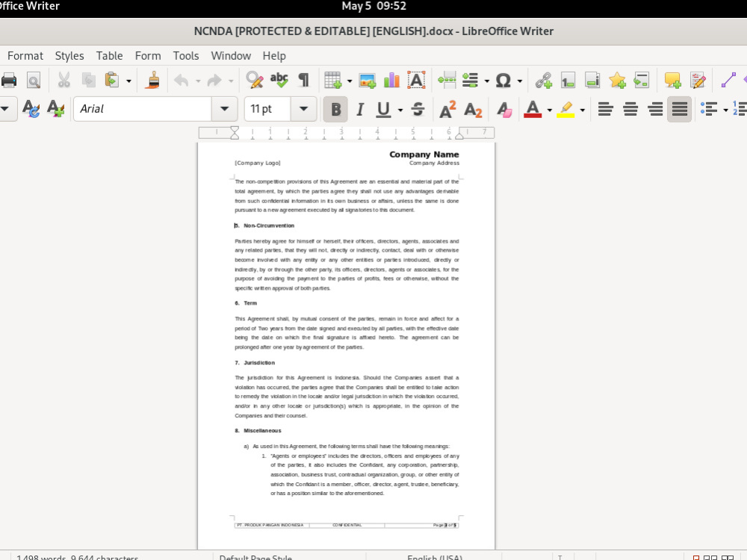Open the Form menu
Viewport: 747px width, 560px height.
pyautogui.click(x=148, y=56)
